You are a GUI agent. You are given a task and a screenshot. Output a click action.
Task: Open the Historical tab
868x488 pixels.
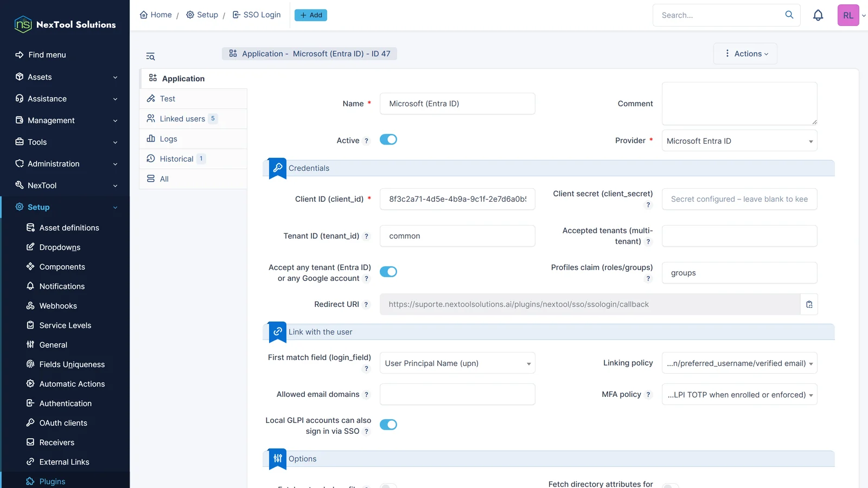click(193, 159)
